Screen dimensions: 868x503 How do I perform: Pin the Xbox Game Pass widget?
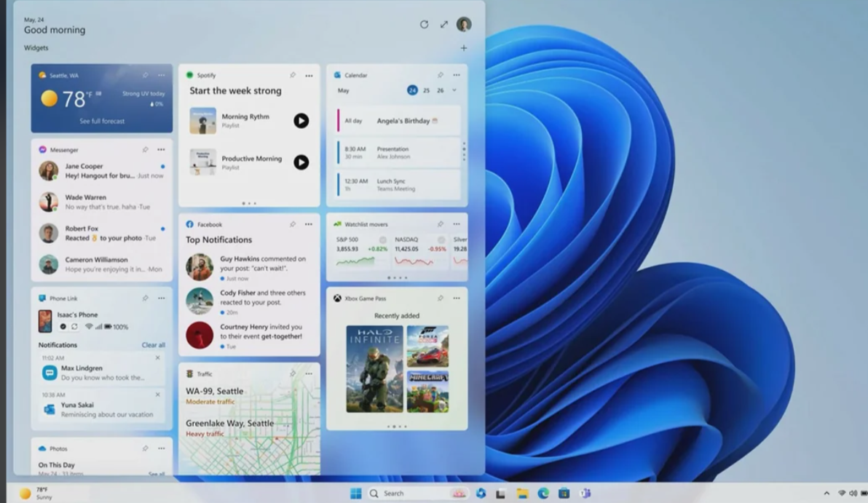pos(440,298)
